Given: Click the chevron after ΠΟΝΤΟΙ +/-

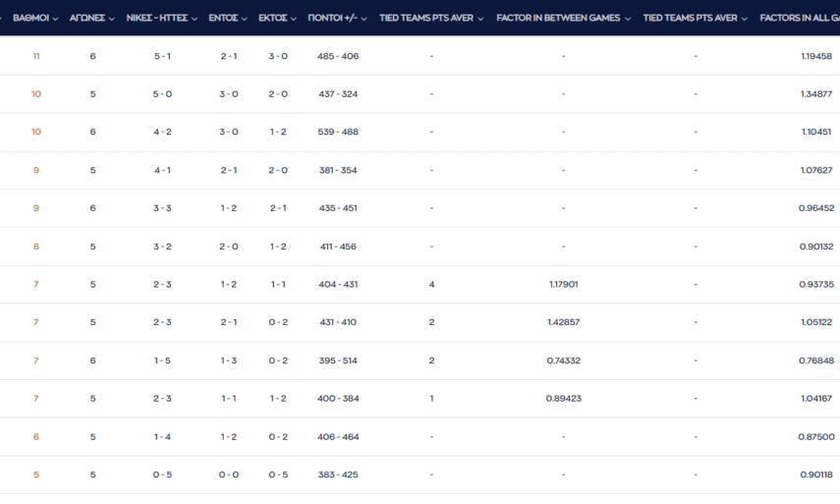Looking at the screenshot, I should (x=364, y=19).
